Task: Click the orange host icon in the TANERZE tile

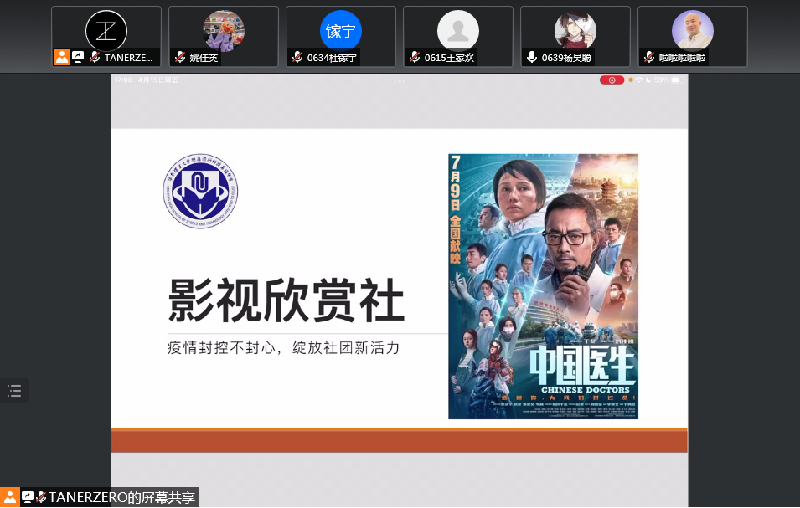Action: tap(62, 57)
